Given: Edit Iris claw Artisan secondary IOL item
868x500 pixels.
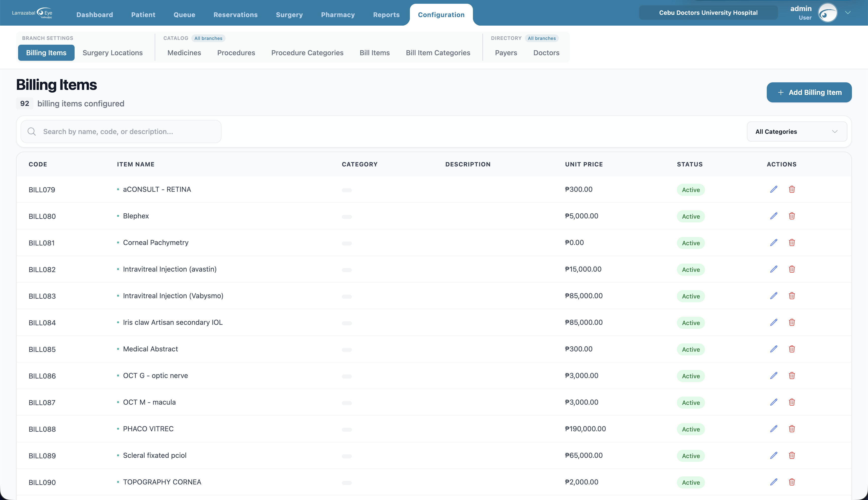Looking at the screenshot, I should tap(774, 323).
